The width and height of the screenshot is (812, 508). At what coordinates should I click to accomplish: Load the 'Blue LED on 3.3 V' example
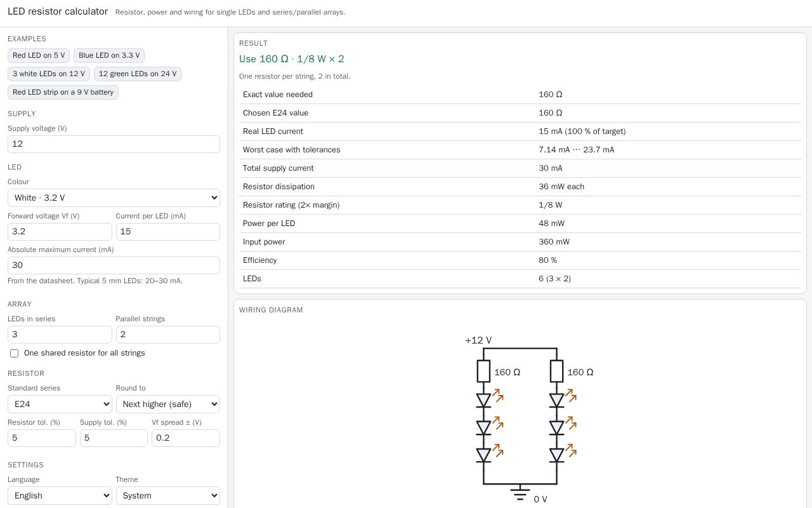109,55
